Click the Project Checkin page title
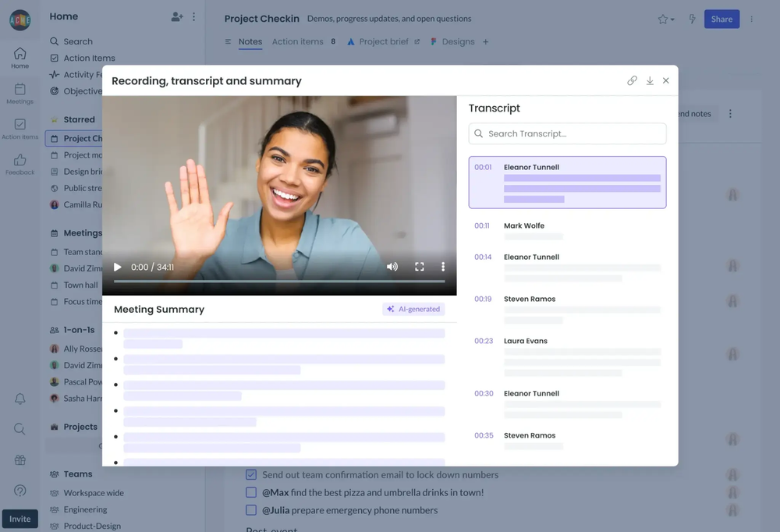Image resolution: width=780 pixels, height=532 pixels. (x=261, y=19)
